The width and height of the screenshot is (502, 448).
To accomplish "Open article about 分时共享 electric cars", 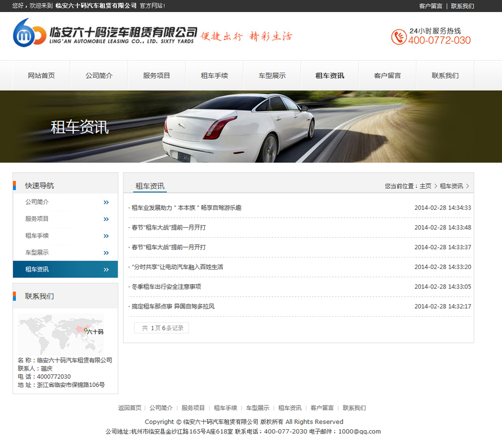I will point(177,267).
